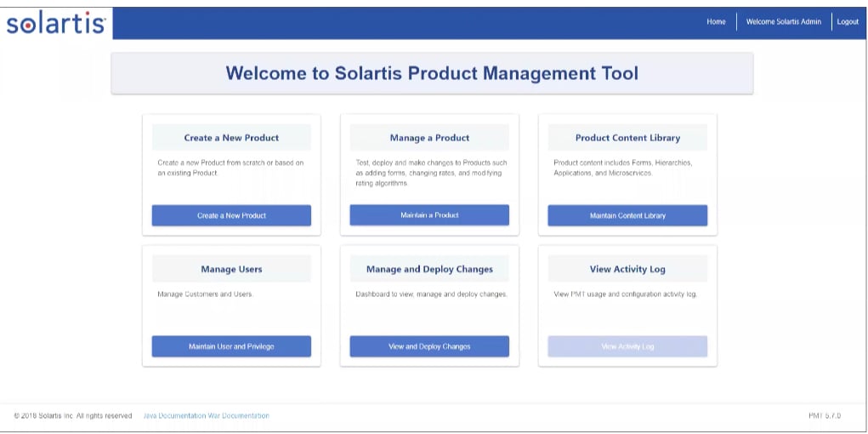868x434 pixels.
Task: Open Maintain Content Library
Action: pyautogui.click(x=627, y=216)
